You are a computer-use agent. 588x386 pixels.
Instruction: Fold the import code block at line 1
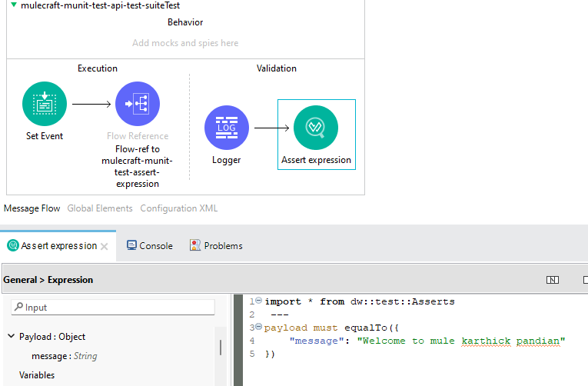(258, 301)
